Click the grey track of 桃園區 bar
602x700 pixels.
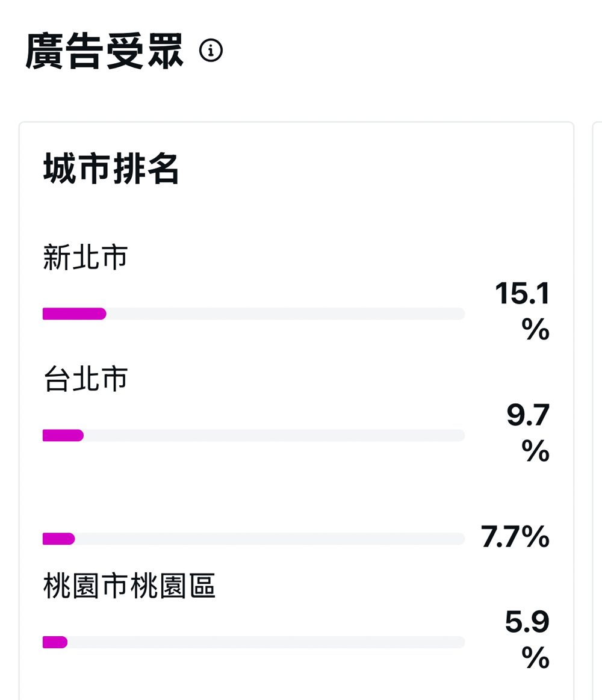tap(266, 642)
